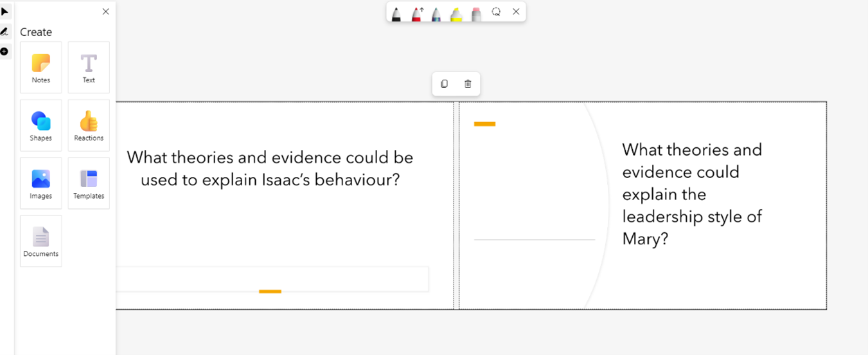Select the black pen tool

pyautogui.click(x=396, y=13)
